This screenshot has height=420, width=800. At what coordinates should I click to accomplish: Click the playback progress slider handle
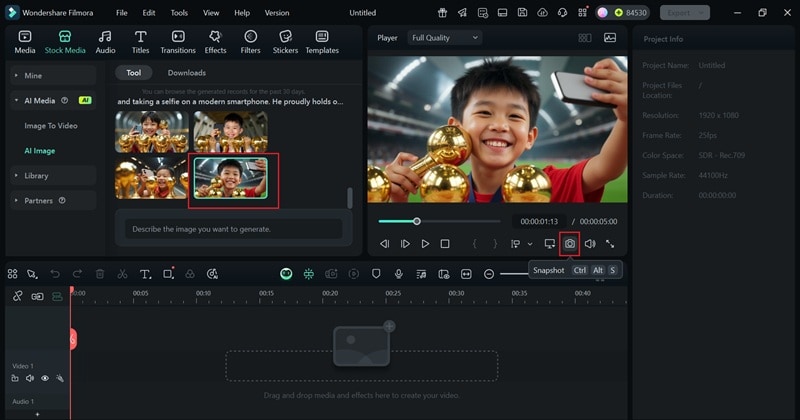(x=417, y=221)
